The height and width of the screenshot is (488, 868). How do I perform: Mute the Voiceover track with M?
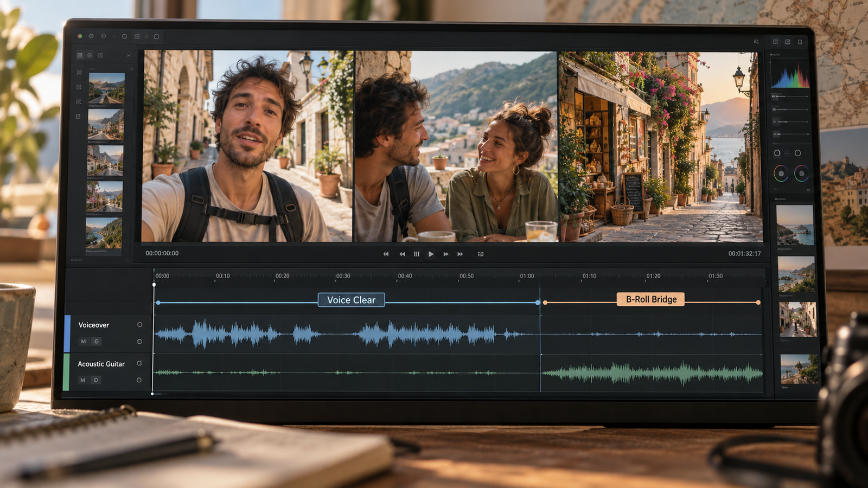(x=83, y=342)
